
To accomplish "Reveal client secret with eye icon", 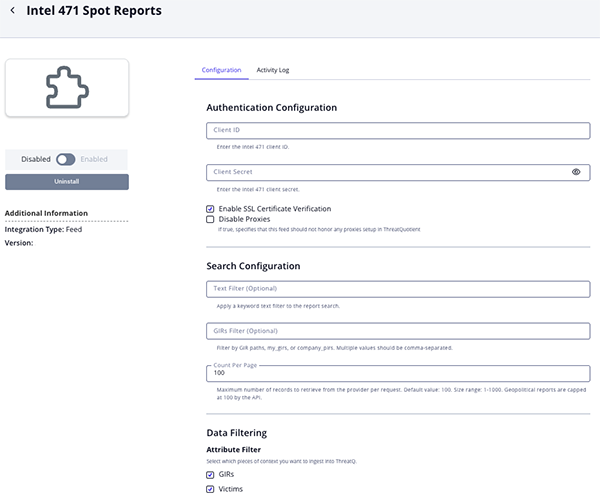I will (576, 172).
